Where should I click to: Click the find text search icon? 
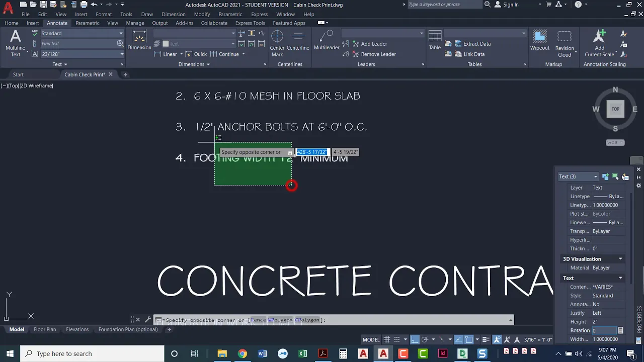pos(120,44)
